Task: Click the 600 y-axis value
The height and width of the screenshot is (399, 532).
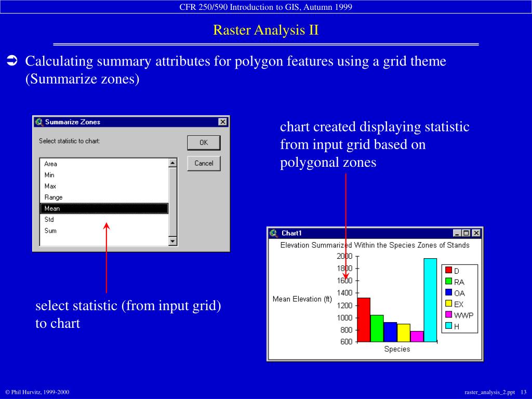Action: pyautogui.click(x=347, y=342)
